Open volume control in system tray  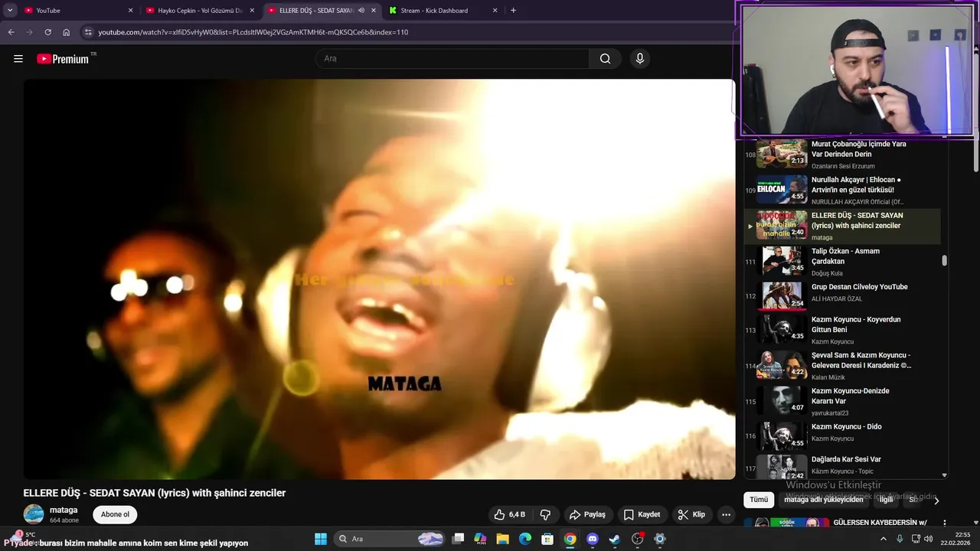(928, 539)
